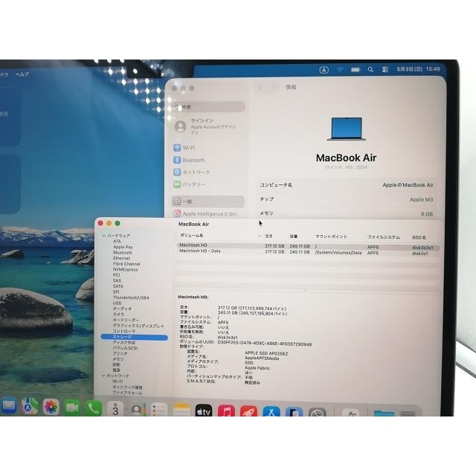Launch Apple TV from the Dock
The width and height of the screenshot is (476, 476).
point(204,411)
